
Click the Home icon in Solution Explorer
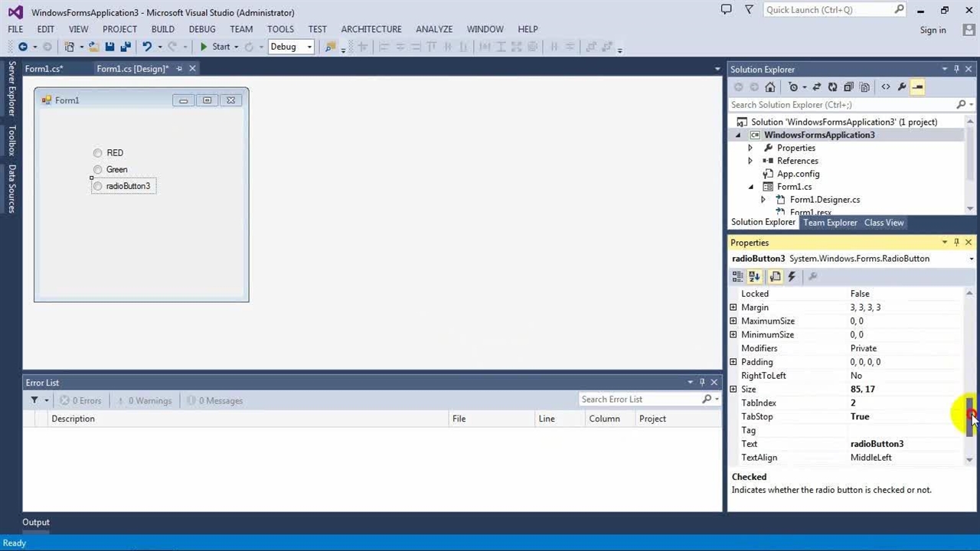coord(770,87)
